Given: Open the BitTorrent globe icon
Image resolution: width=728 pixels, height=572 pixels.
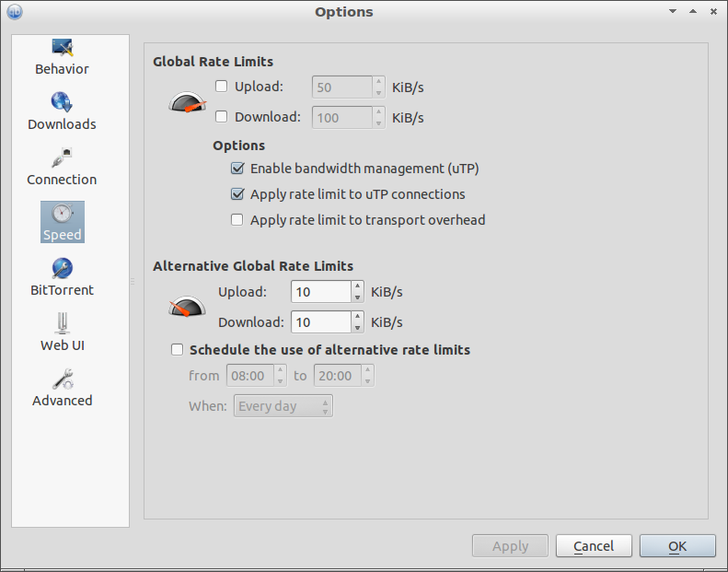Looking at the screenshot, I should 62,268.
